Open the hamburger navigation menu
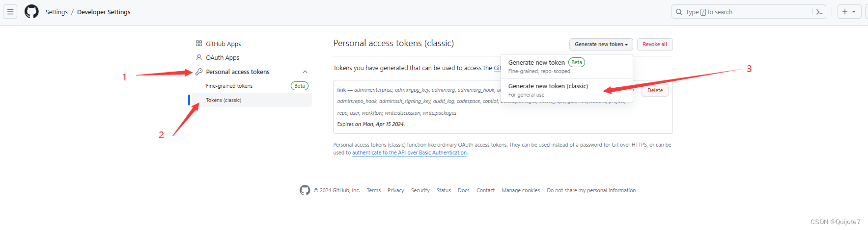The height and width of the screenshot is (230, 868). coord(10,12)
